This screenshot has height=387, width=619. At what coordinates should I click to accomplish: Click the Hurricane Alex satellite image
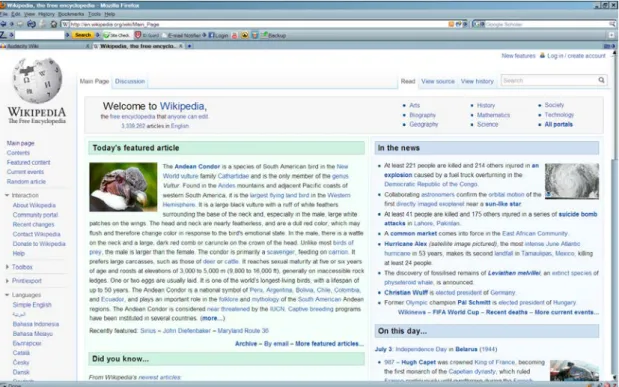click(572, 180)
